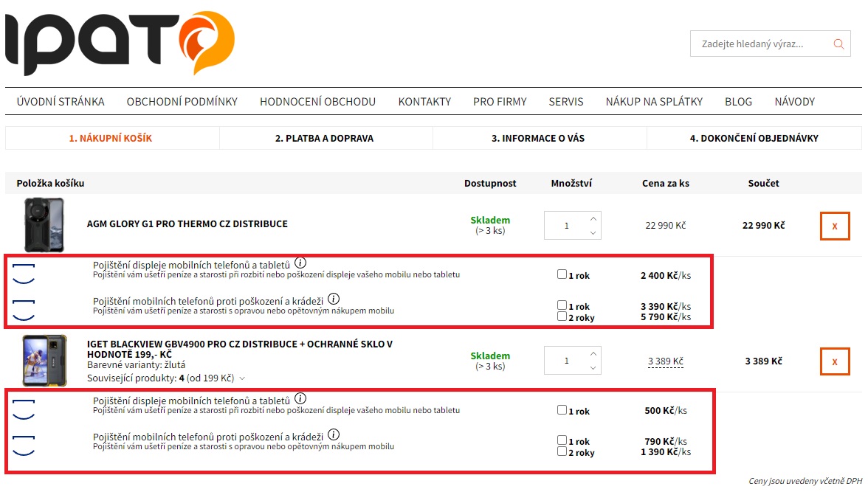868x492 pixels.
Task: Open NÁKUP NA SPLÁTKY menu item
Action: point(654,102)
